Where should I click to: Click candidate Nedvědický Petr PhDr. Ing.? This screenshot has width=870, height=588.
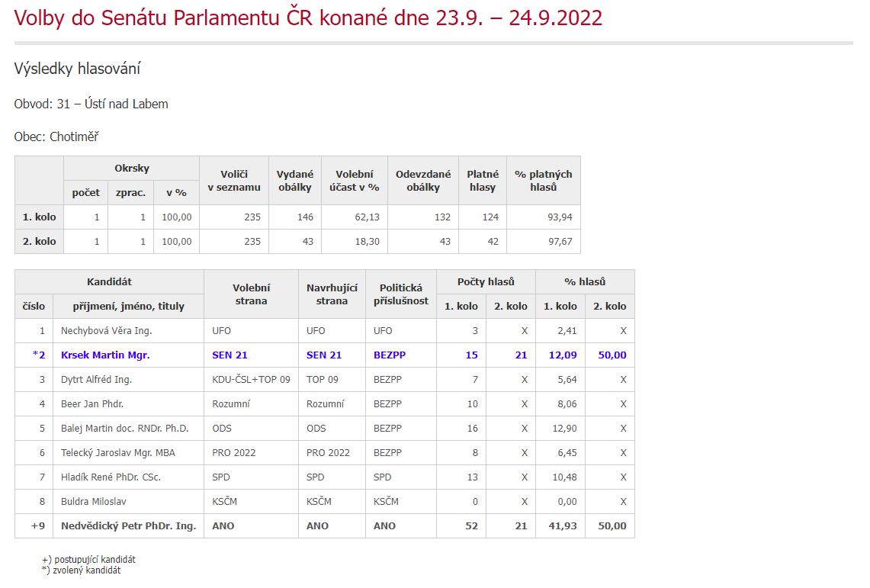[128, 525]
